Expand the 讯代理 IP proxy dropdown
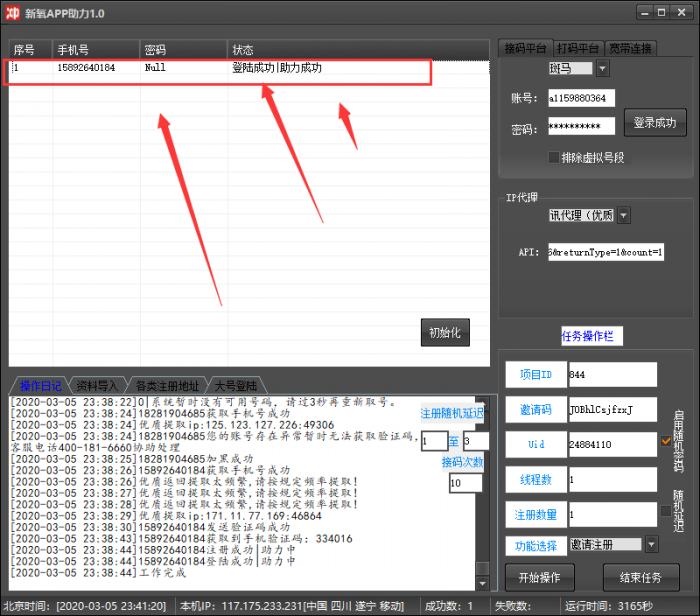Viewport: 700px width, 616px height. [623, 215]
